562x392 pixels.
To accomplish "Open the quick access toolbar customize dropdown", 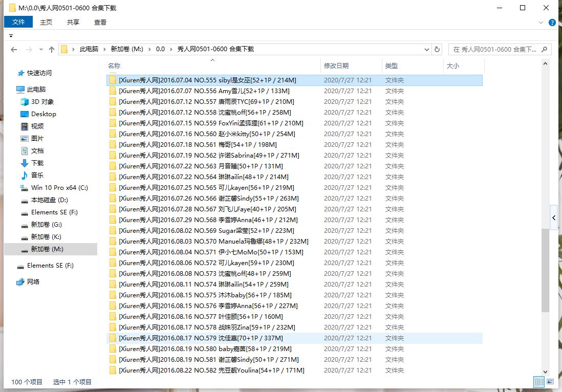I will coord(11,36).
